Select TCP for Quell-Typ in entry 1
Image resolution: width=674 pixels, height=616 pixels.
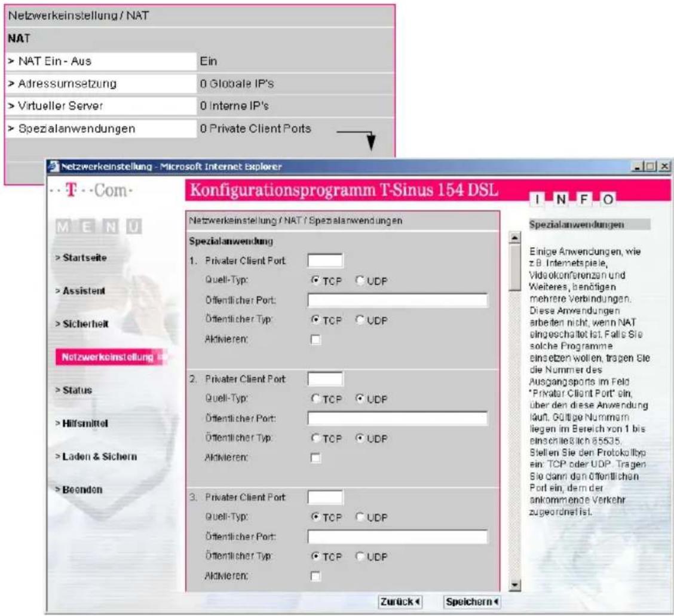coord(315,281)
